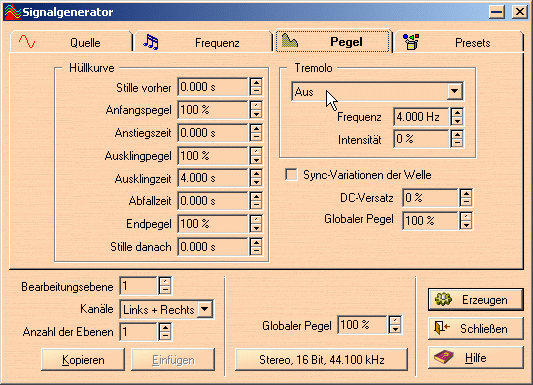Click the Intensität 0 % field
This screenshot has height=385, width=533.
[x=421, y=139]
